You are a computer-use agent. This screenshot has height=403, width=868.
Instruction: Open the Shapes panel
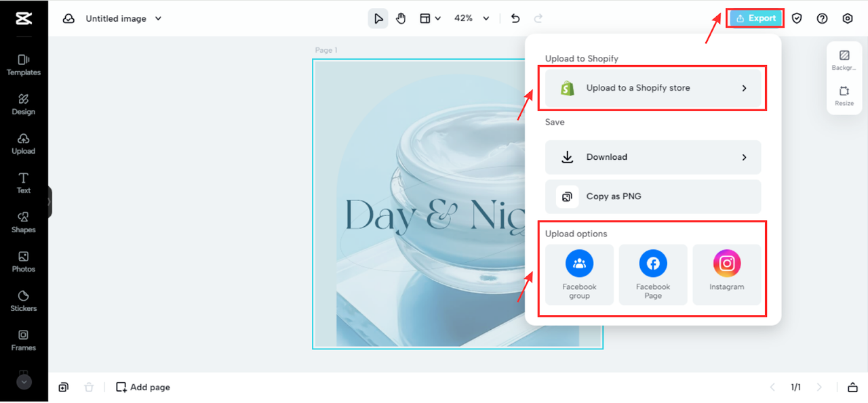coord(24,222)
